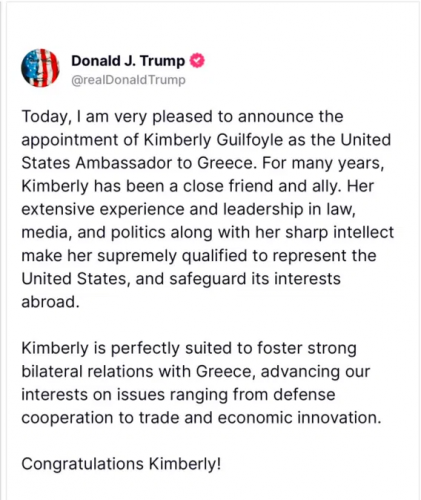The image size is (421, 500).
Task: Click the word 'abroad.' ending first paragraph
Action: click(x=51, y=302)
